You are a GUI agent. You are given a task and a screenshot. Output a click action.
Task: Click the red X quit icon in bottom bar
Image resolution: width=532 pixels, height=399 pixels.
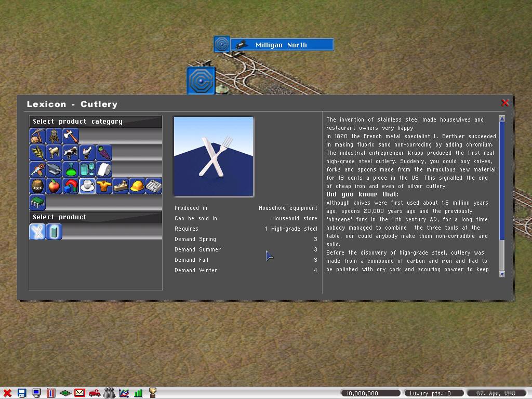7,393
